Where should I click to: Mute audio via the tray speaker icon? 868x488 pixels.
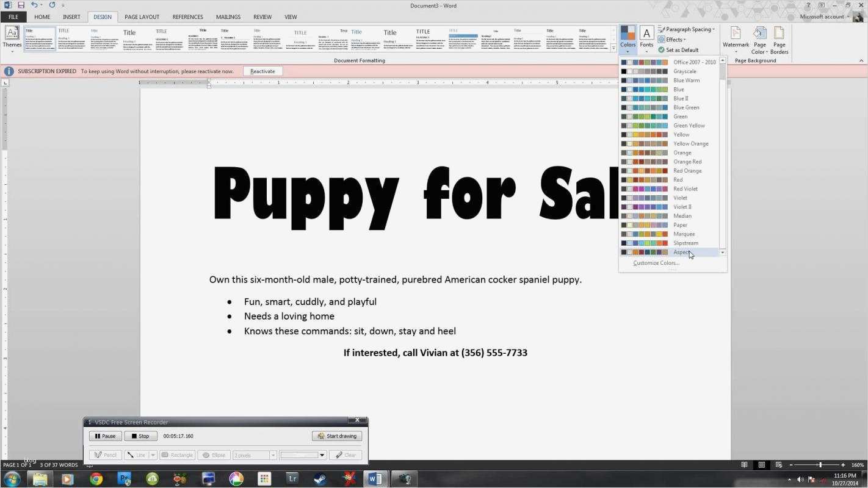[800, 479]
